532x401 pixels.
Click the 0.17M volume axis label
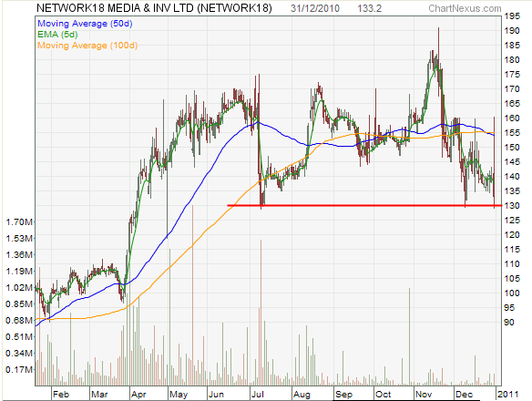tap(19, 369)
